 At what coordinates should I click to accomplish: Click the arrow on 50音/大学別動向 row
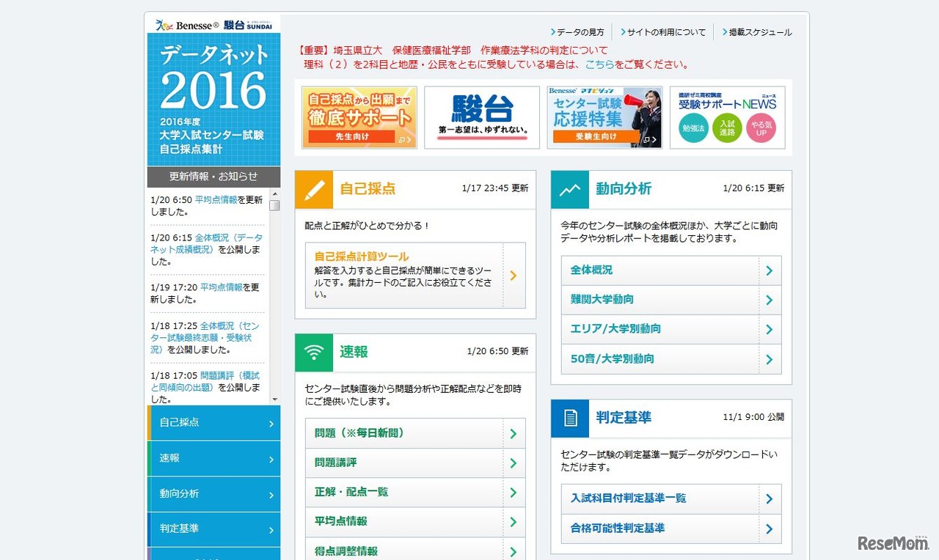(x=770, y=359)
